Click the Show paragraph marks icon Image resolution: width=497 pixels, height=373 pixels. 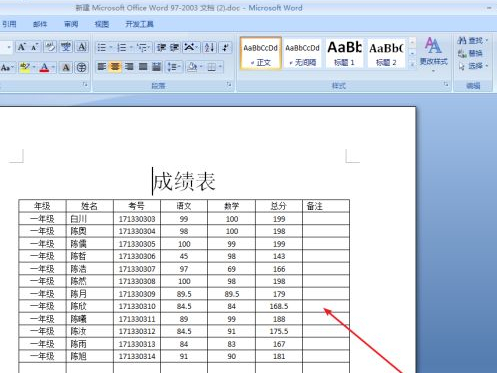[226, 47]
